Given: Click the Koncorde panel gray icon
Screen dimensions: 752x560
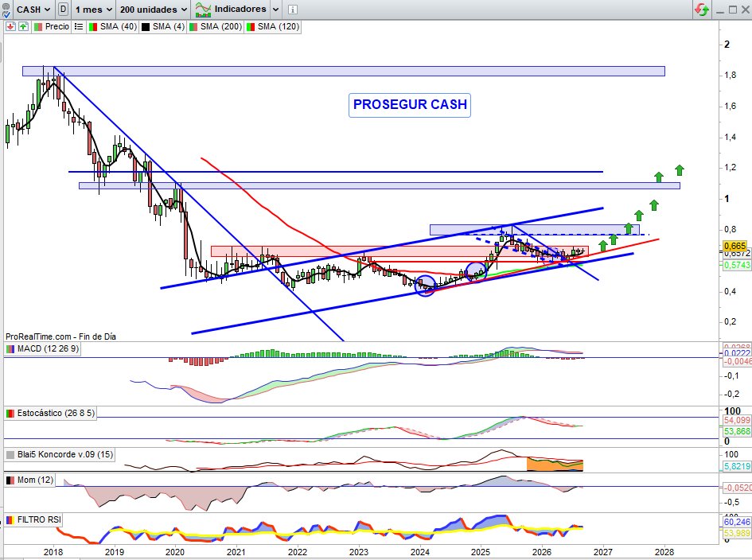Looking at the screenshot, I should [10, 454].
